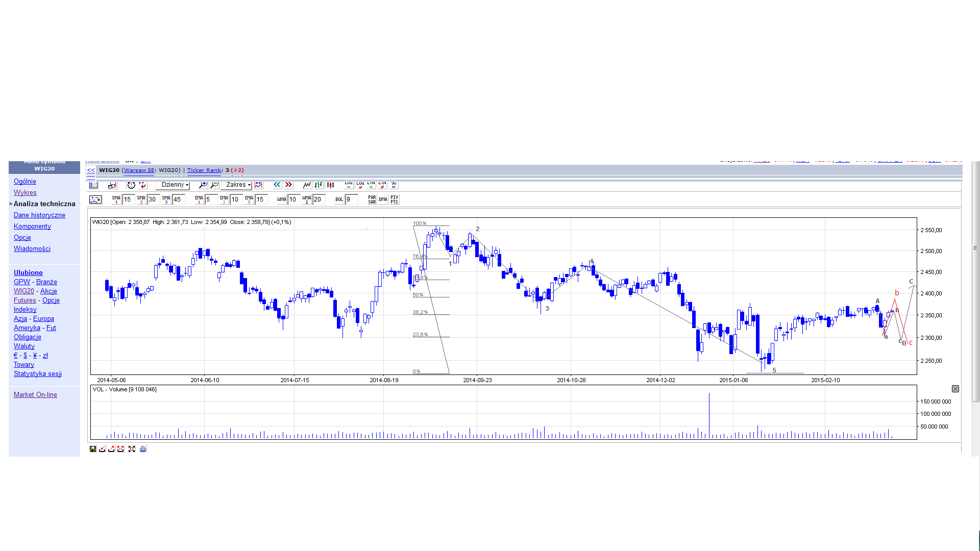The width and height of the screenshot is (980, 551).
Task: Click the zoom out magnifier icon
Action: click(214, 185)
